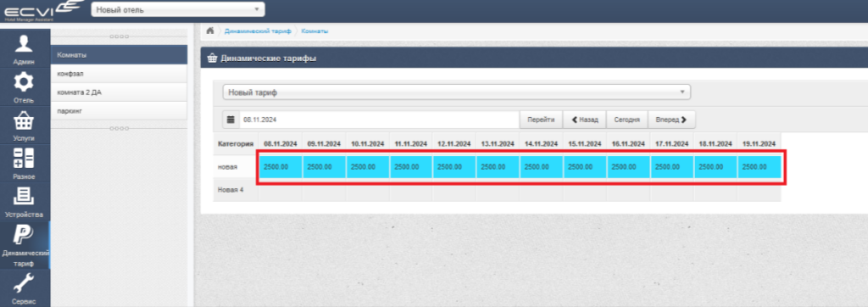
Task: Click the Вперед button
Action: [x=672, y=119]
